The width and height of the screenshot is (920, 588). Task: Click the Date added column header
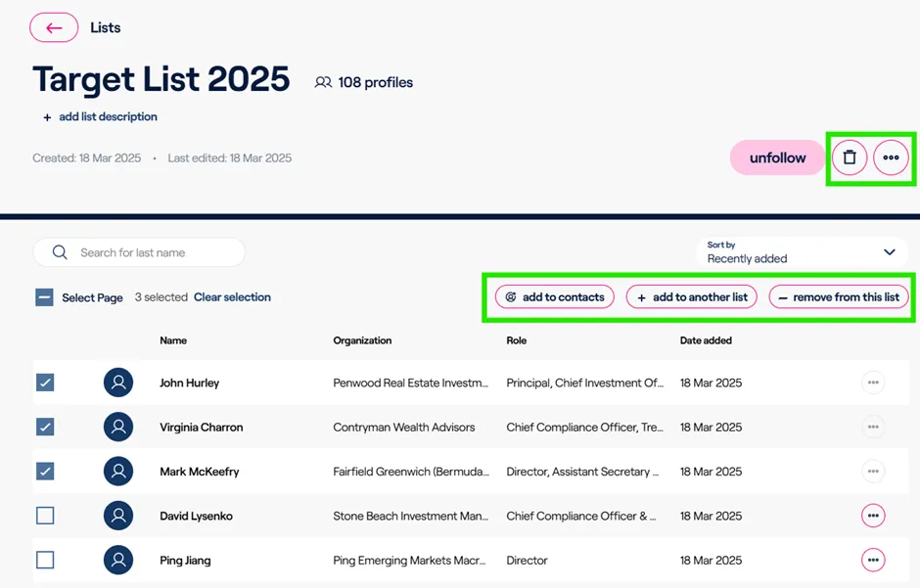coord(706,340)
